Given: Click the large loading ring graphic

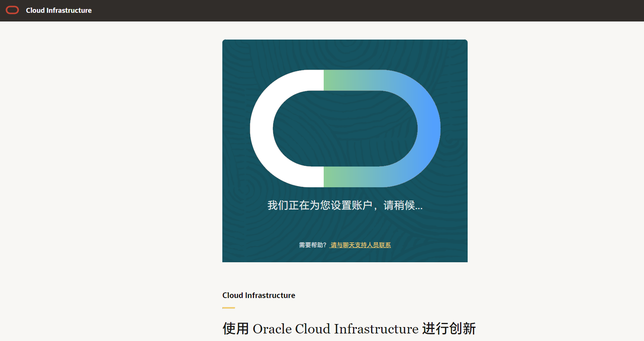Looking at the screenshot, I should pyautogui.click(x=345, y=128).
